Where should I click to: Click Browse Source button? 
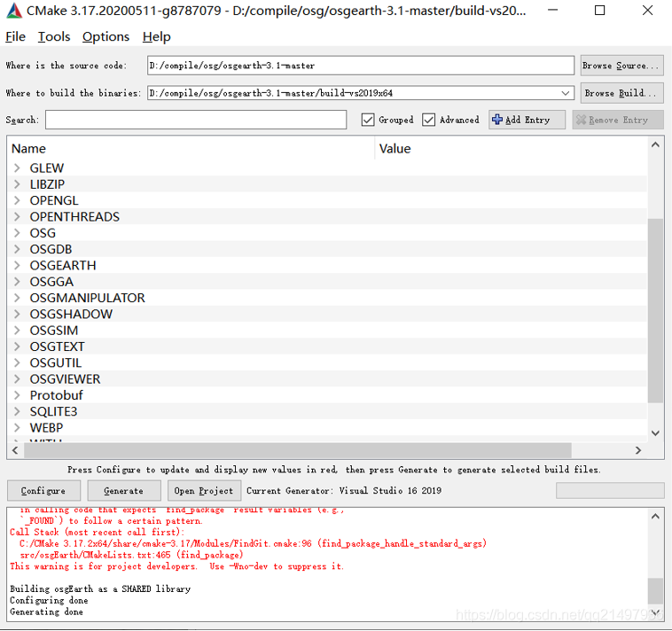click(x=621, y=66)
